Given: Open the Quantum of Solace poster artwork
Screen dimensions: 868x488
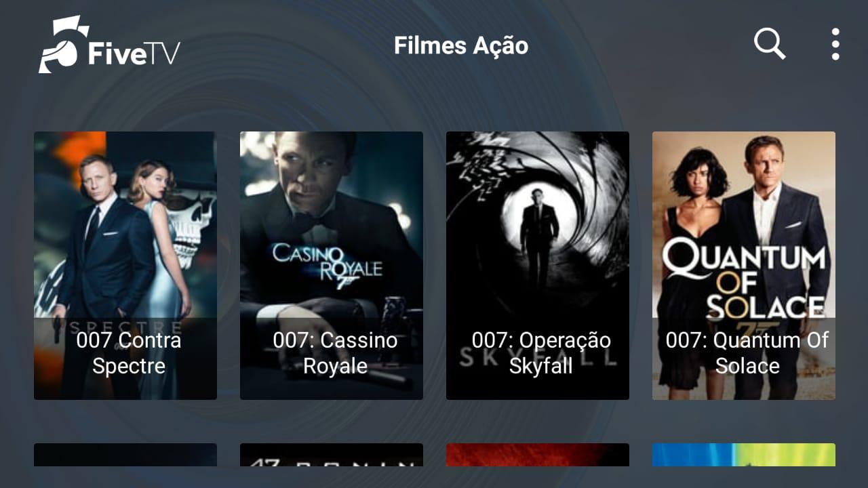Looking at the screenshot, I should click(x=744, y=224).
